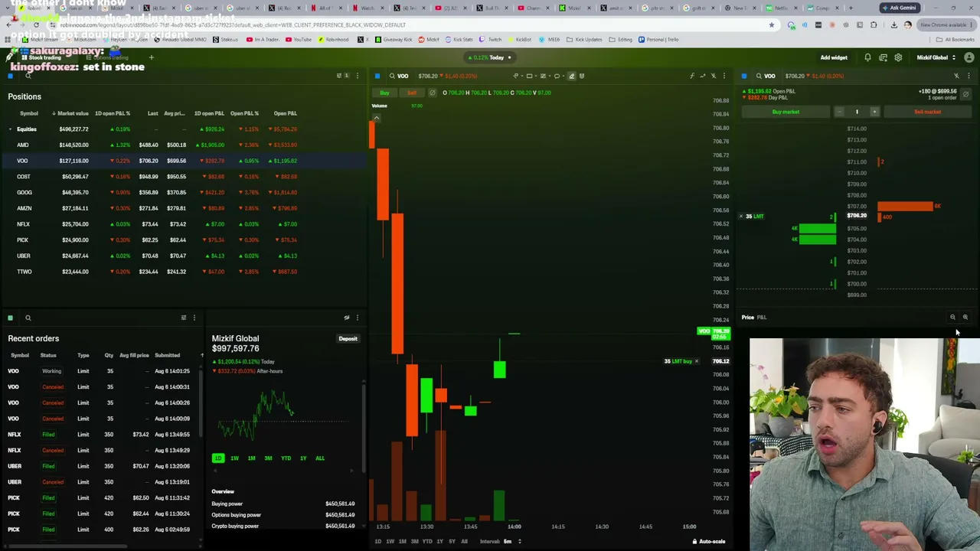The image size is (980, 551).
Task: Open the chart Interval 5m dropdown
Action: 501,542
